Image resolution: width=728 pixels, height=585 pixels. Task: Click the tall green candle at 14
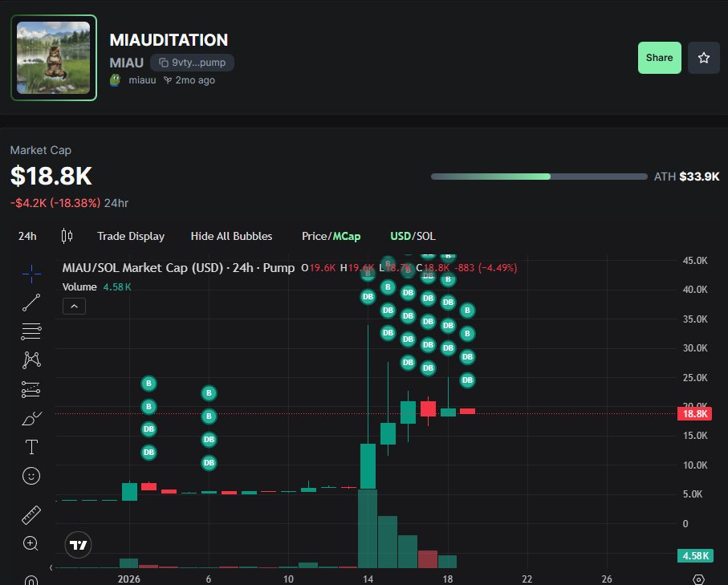click(368, 466)
